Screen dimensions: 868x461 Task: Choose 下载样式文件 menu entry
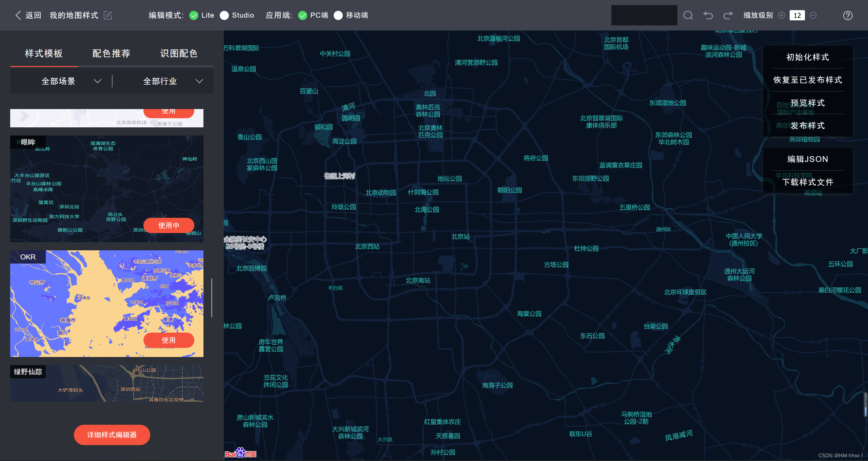coord(808,182)
